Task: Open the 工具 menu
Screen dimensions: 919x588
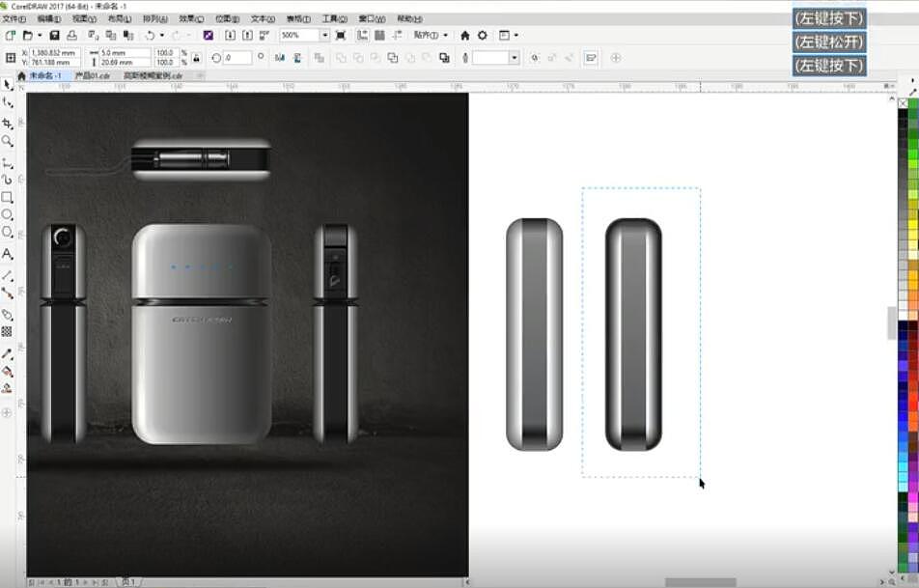Action: [335, 18]
